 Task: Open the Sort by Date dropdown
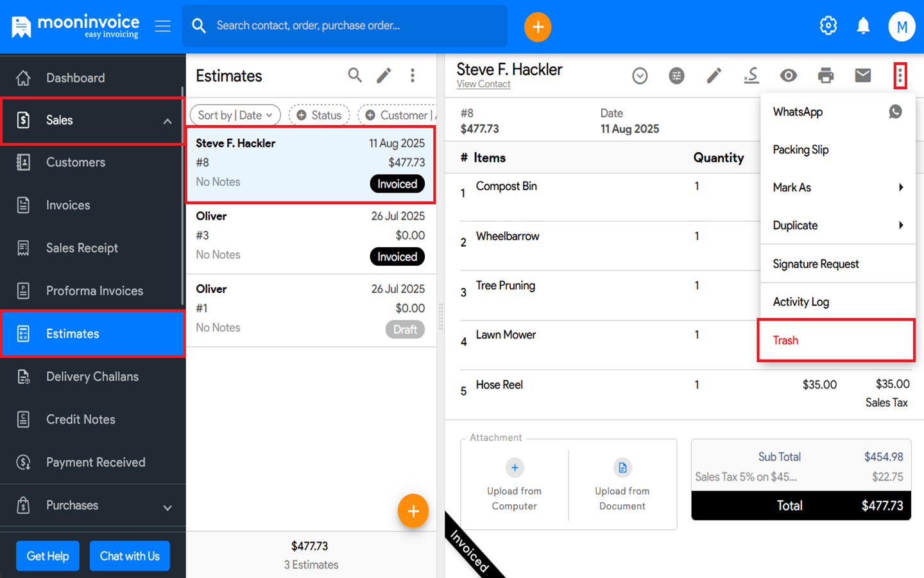coord(235,115)
